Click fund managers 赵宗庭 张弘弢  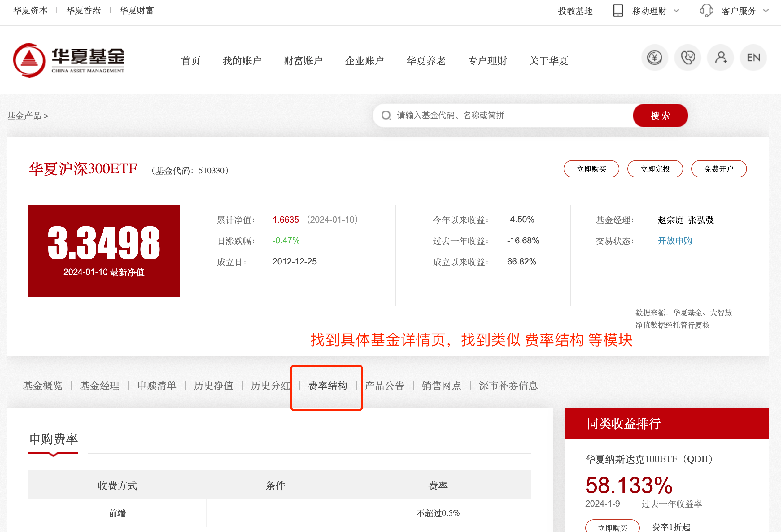click(686, 220)
